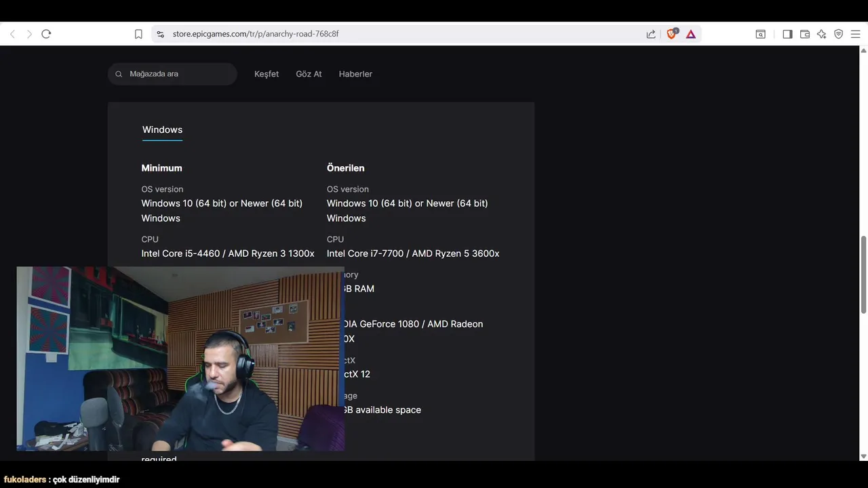Click the scrollbar down arrow
868x488 pixels.
pyautogui.click(x=863, y=456)
